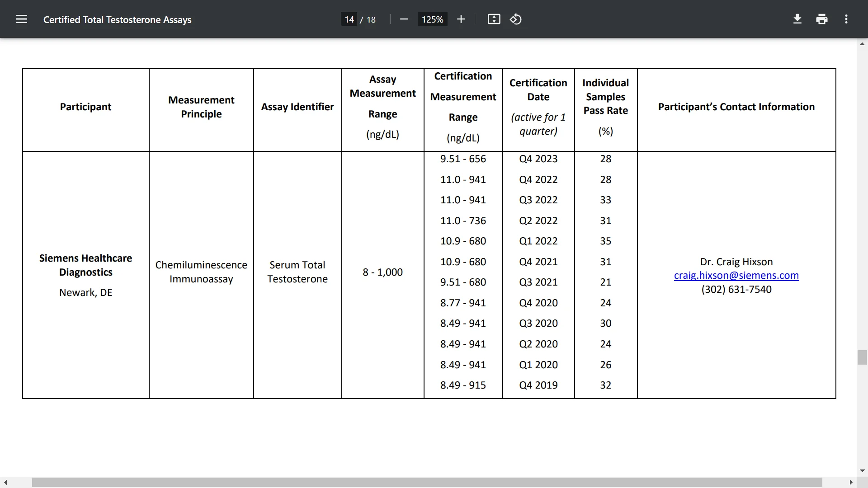Click the (302) 631-7540 phone number

point(736,290)
